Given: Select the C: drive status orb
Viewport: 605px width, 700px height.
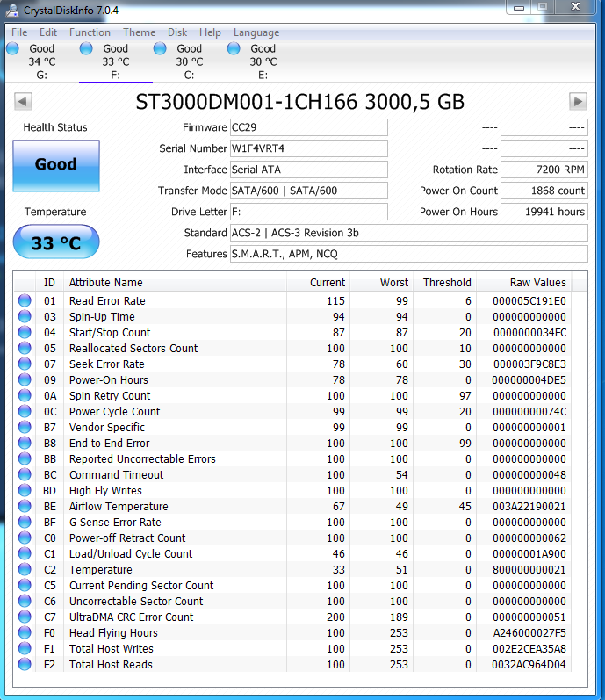Looking at the screenshot, I should point(160,49).
